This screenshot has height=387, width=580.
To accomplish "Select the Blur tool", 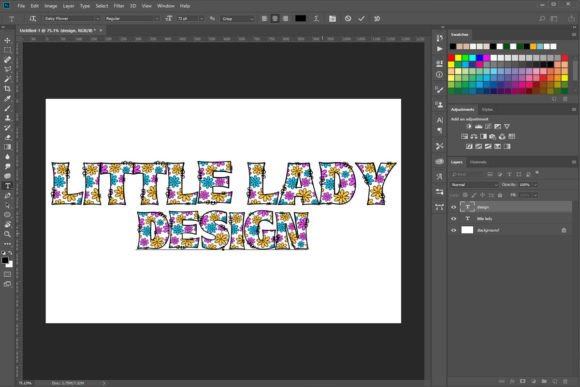I will pyautogui.click(x=7, y=157).
